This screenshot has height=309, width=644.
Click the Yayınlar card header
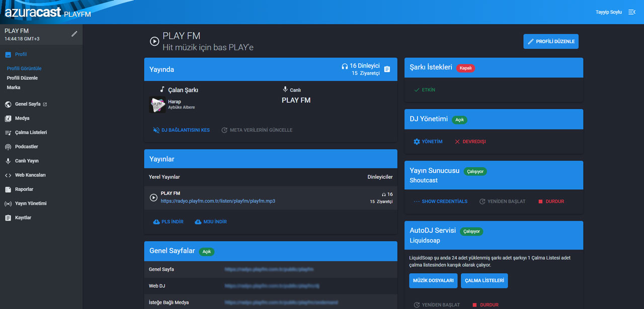tap(271, 159)
